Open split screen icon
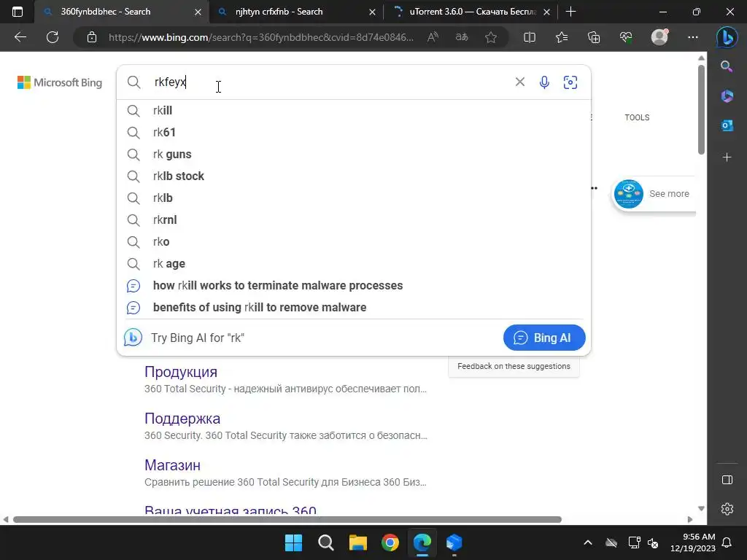Image resolution: width=747 pixels, height=560 pixels. (530, 37)
